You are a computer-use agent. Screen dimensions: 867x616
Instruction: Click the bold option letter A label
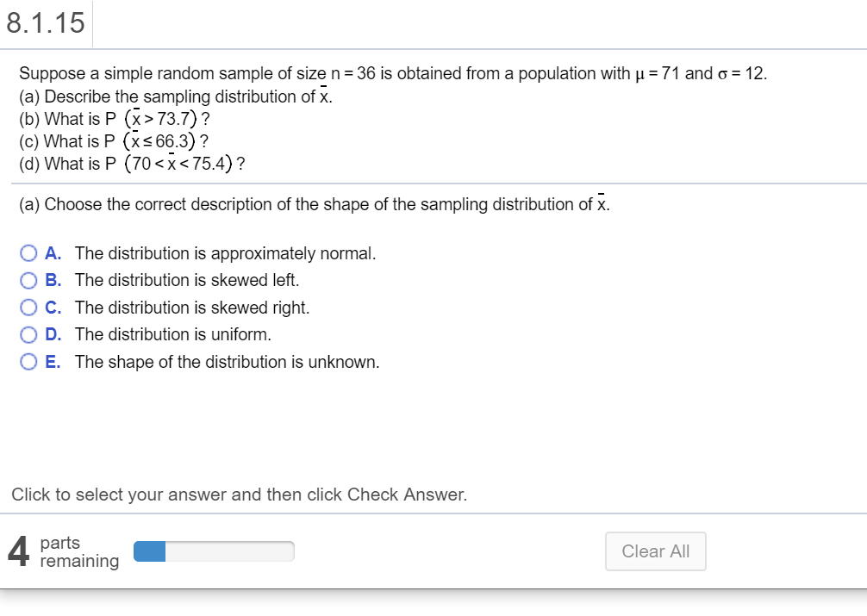click(52, 252)
